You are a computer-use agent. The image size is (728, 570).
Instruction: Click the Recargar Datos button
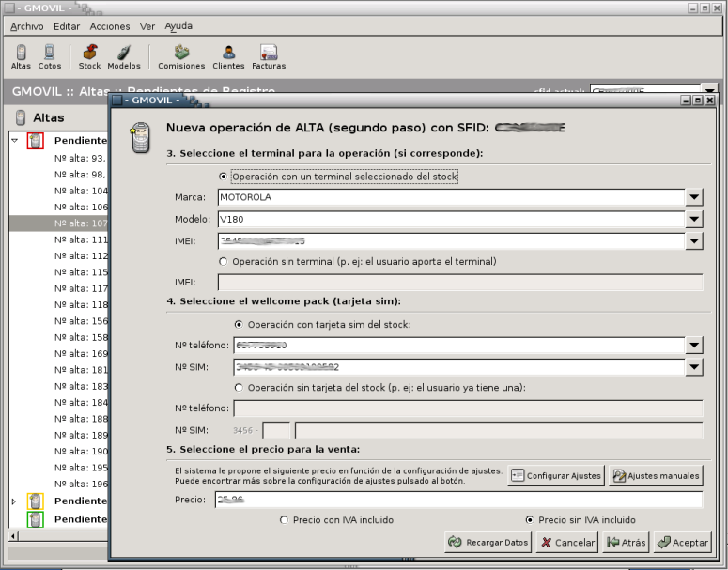tap(488, 543)
